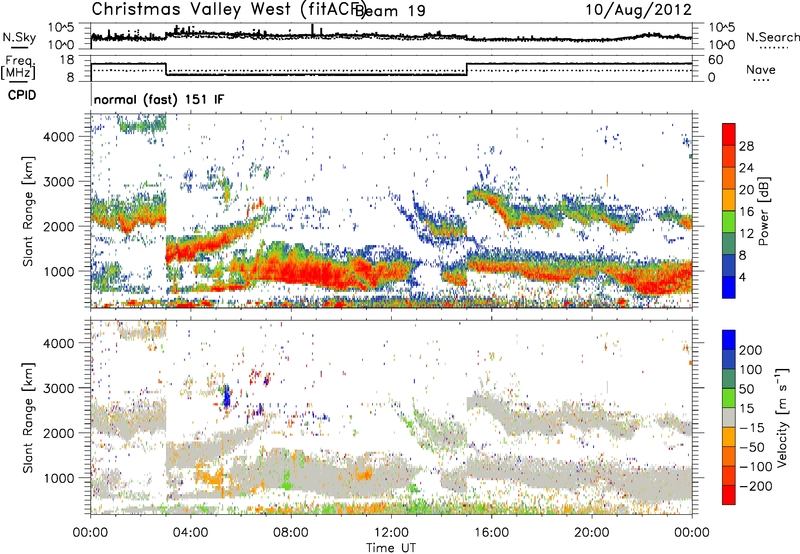Click the '08:00' time axis tick

coord(291,533)
